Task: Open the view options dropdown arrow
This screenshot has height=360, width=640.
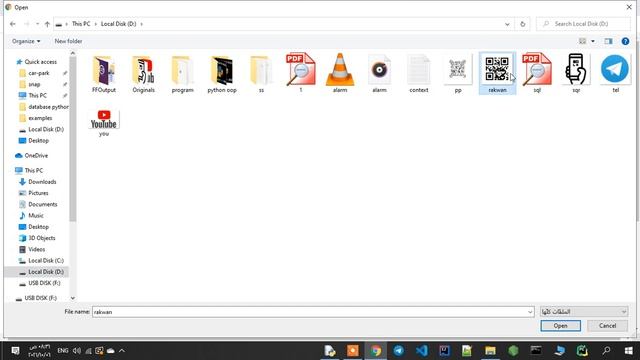Action: click(593, 41)
